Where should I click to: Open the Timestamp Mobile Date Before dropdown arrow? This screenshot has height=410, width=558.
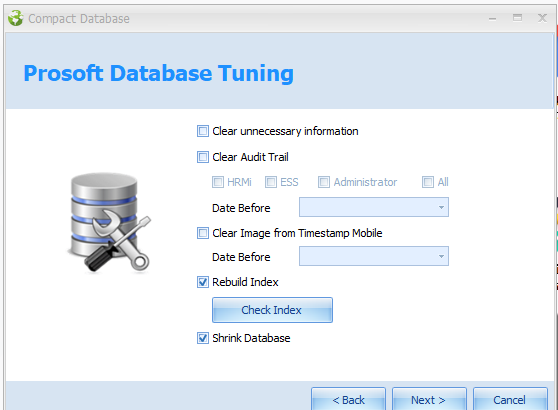pyautogui.click(x=441, y=256)
